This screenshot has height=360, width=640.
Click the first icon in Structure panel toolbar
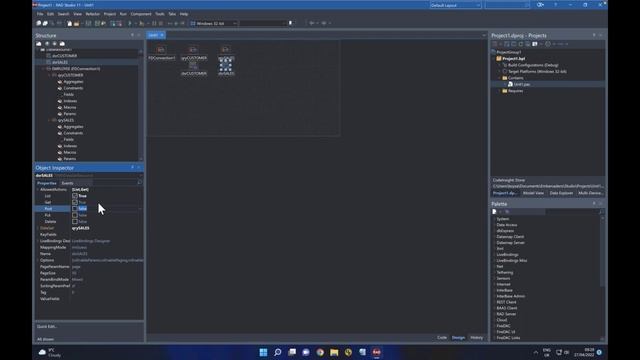[x=39, y=43]
